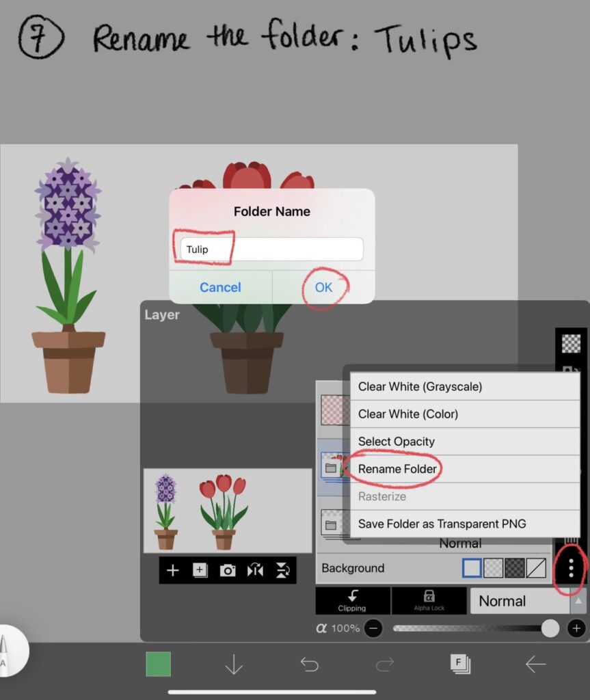Toggle Clipping for the layer
Screen dimensions: 590x700
click(352, 600)
